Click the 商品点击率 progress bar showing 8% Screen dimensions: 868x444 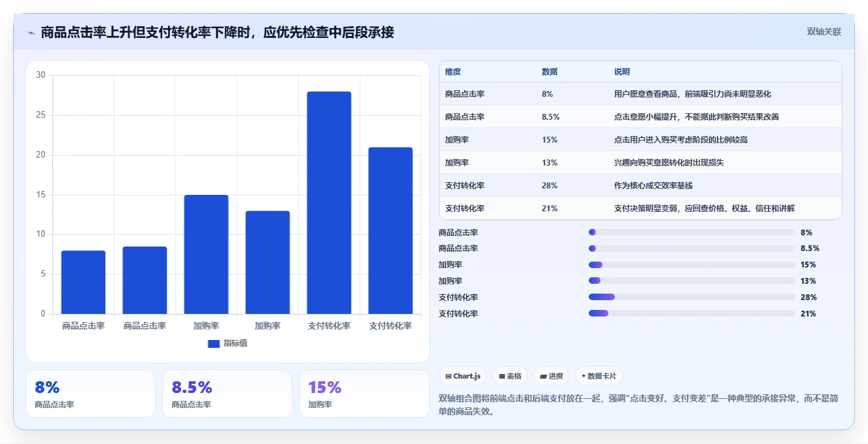692,232
